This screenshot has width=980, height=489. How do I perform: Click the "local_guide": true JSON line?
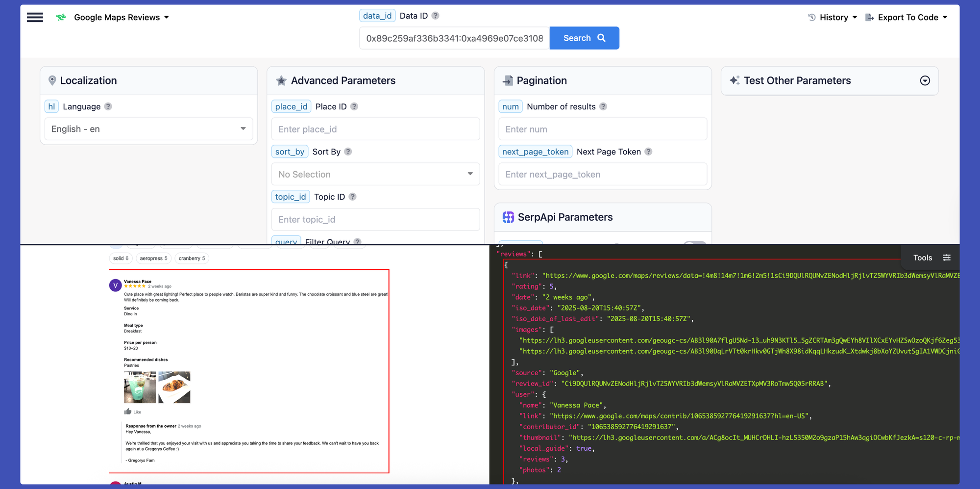(557, 448)
